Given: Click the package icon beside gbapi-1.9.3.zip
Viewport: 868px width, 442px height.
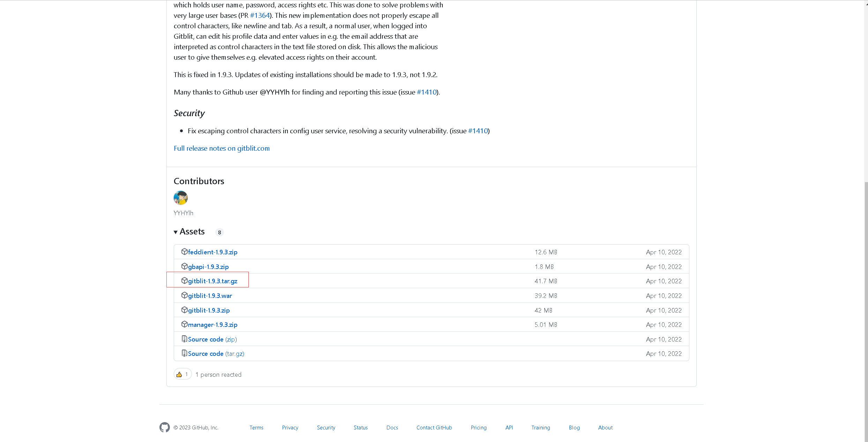Looking at the screenshot, I should (184, 266).
